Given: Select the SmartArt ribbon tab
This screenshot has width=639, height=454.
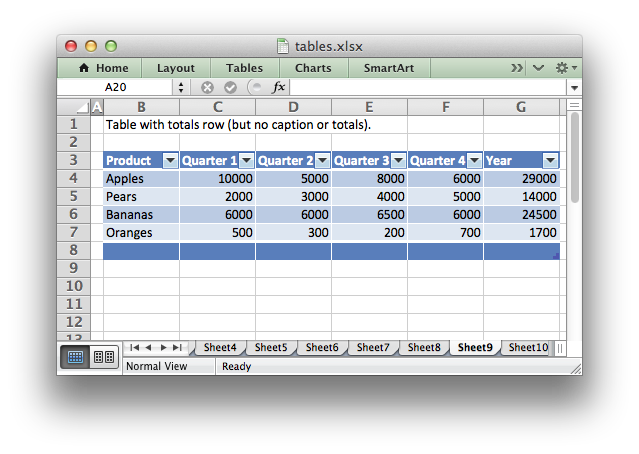Looking at the screenshot, I should click(389, 68).
